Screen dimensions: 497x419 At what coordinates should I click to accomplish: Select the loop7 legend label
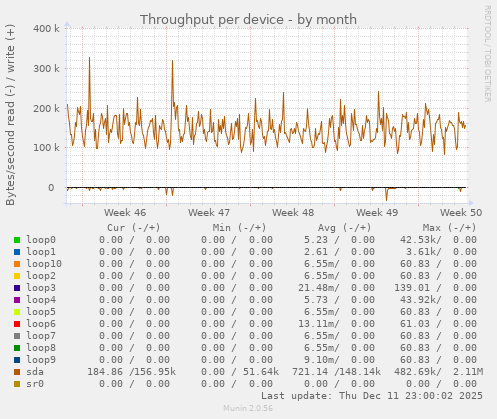point(41,336)
